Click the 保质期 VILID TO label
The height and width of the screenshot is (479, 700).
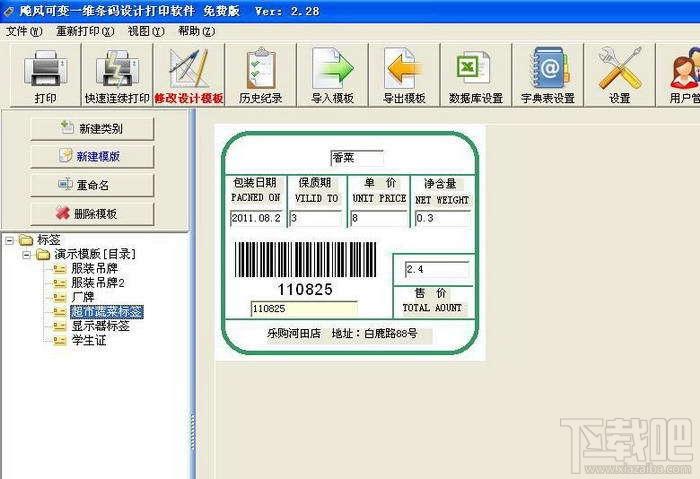(x=316, y=190)
